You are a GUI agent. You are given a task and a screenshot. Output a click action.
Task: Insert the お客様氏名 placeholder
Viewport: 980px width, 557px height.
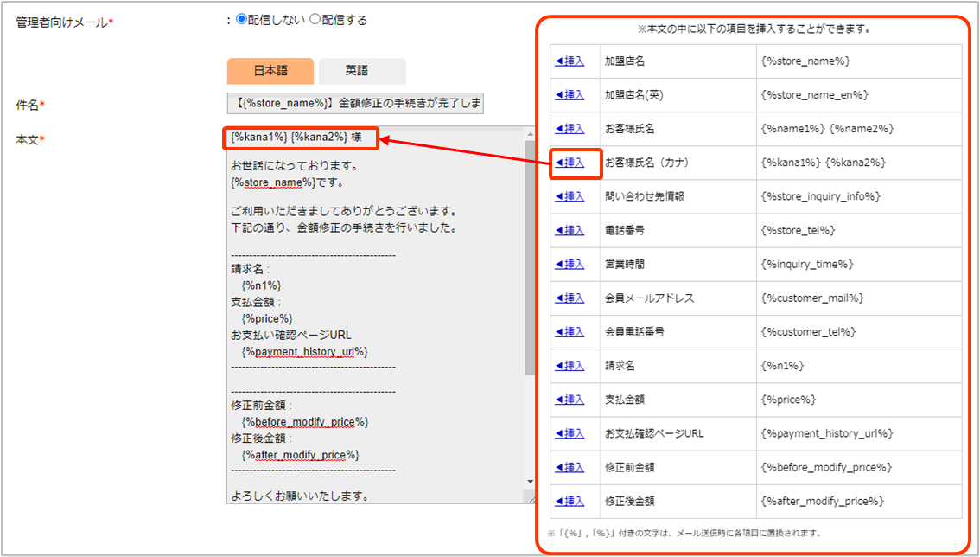click(x=570, y=129)
